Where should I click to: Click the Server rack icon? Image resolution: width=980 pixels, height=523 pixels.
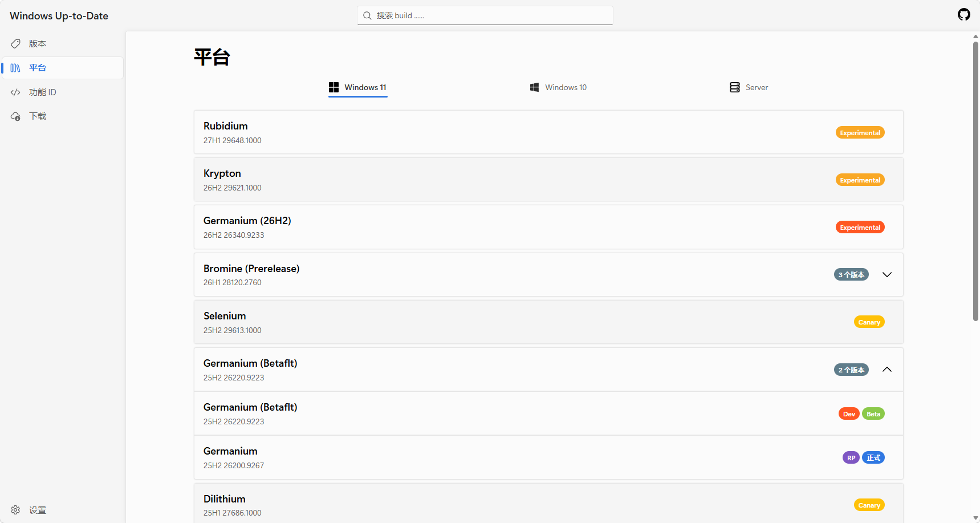(x=735, y=87)
